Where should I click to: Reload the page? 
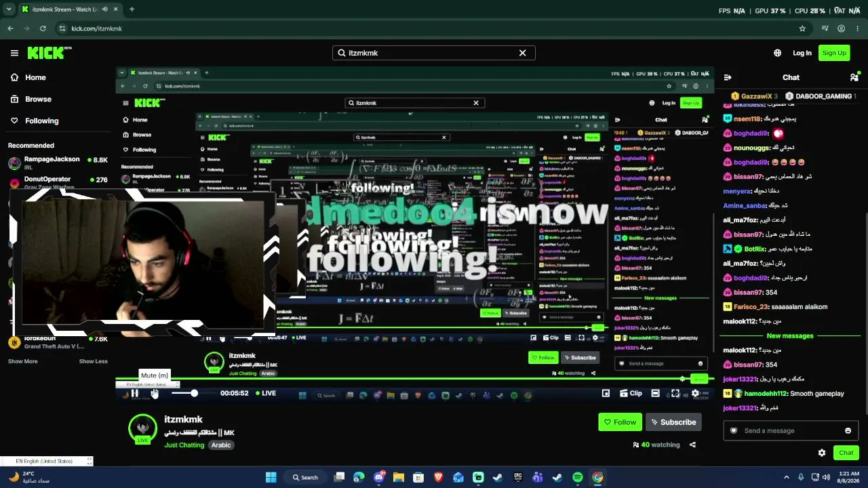pyautogui.click(x=43, y=28)
